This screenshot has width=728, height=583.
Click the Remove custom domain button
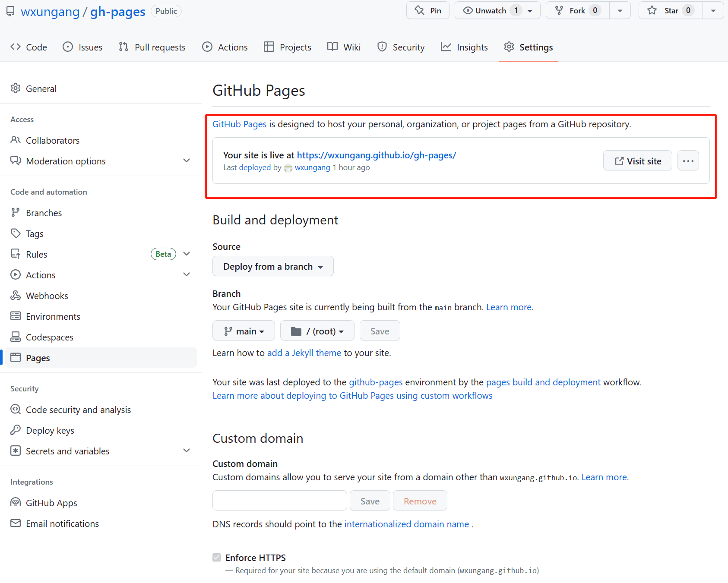coord(420,501)
